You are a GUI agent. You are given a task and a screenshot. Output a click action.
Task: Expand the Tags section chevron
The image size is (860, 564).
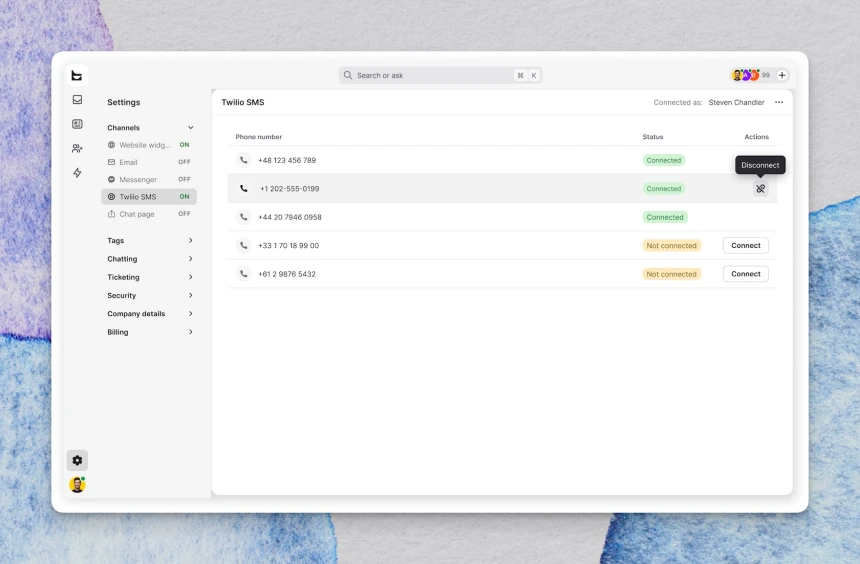point(190,240)
